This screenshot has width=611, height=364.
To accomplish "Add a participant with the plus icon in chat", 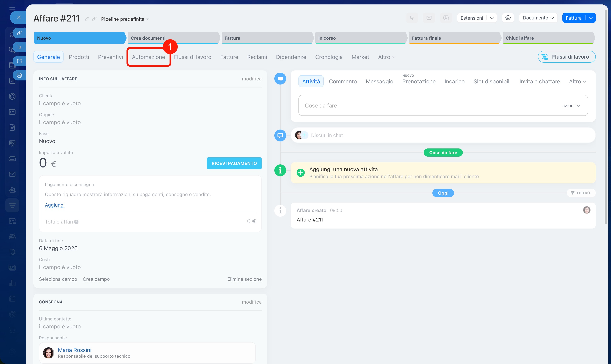I will pyautogui.click(x=304, y=135).
